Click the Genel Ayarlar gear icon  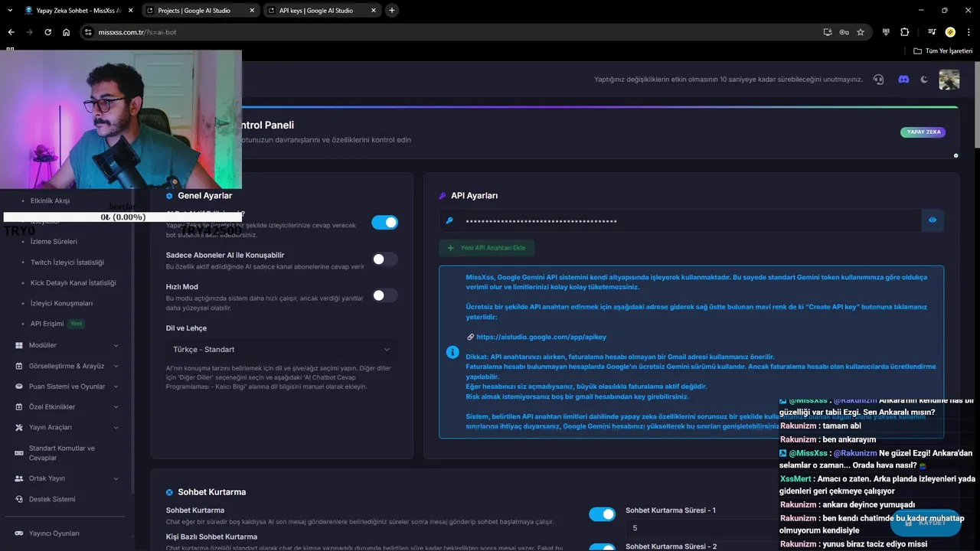pos(169,196)
